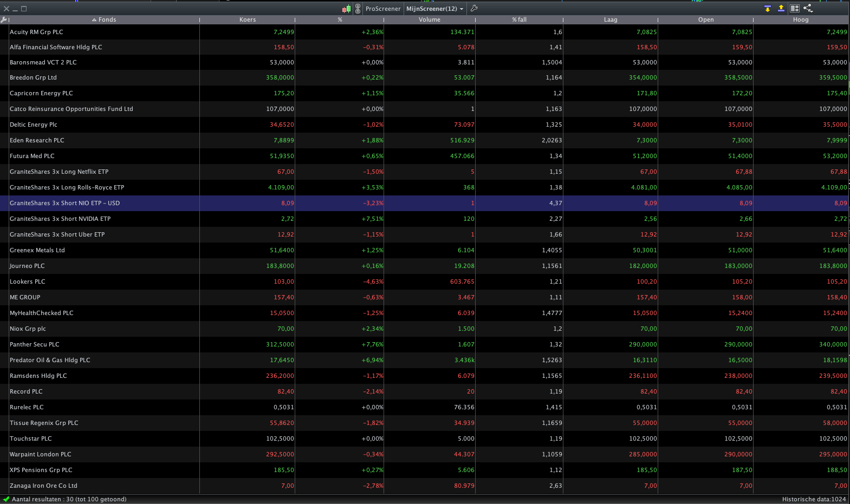Select GraniteShares 3x Short NVIDIA ETP
The height and width of the screenshot is (504, 850).
(424, 219)
